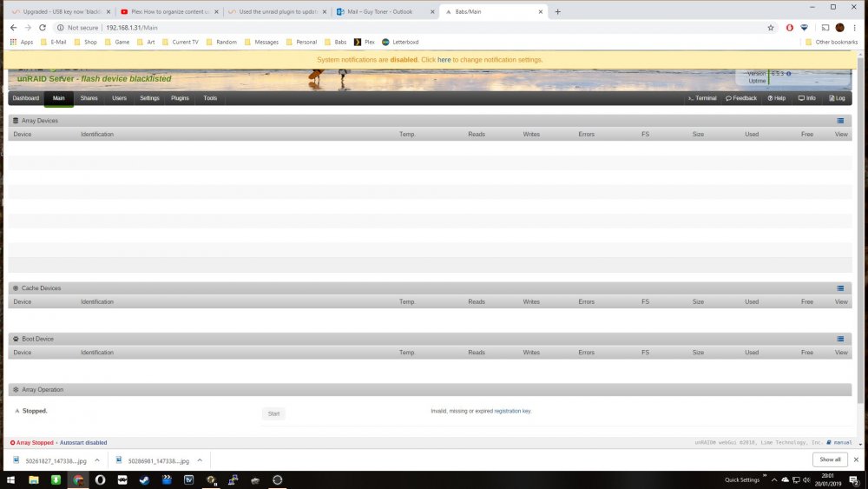868x489 pixels.
Task: Click the volume tray icon
Action: [x=806, y=480]
